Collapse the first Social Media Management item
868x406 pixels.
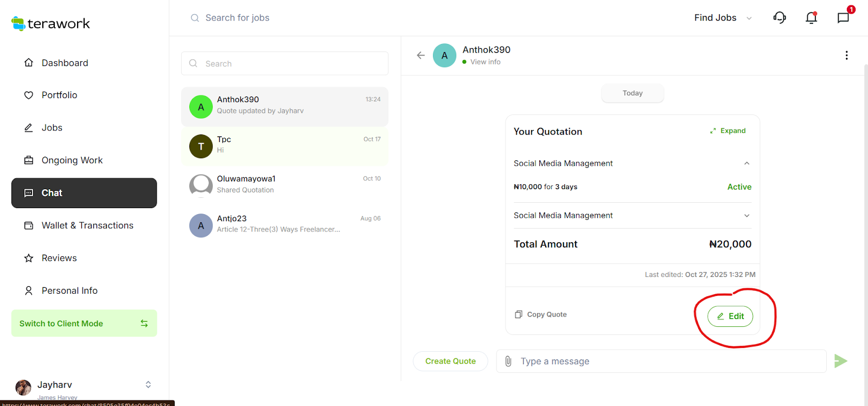[x=746, y=163]
